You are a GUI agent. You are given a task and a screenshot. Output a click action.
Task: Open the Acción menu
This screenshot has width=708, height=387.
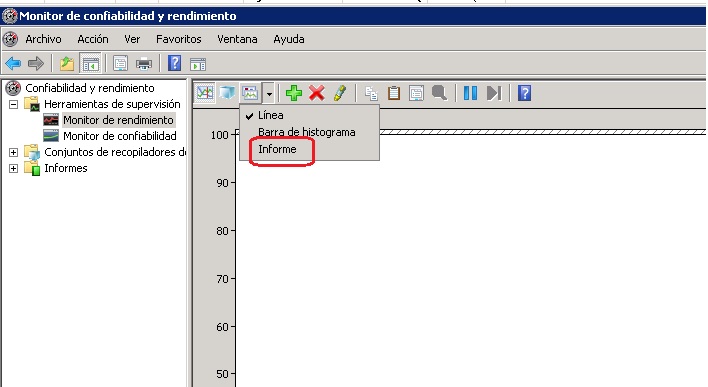pos(93,39)
